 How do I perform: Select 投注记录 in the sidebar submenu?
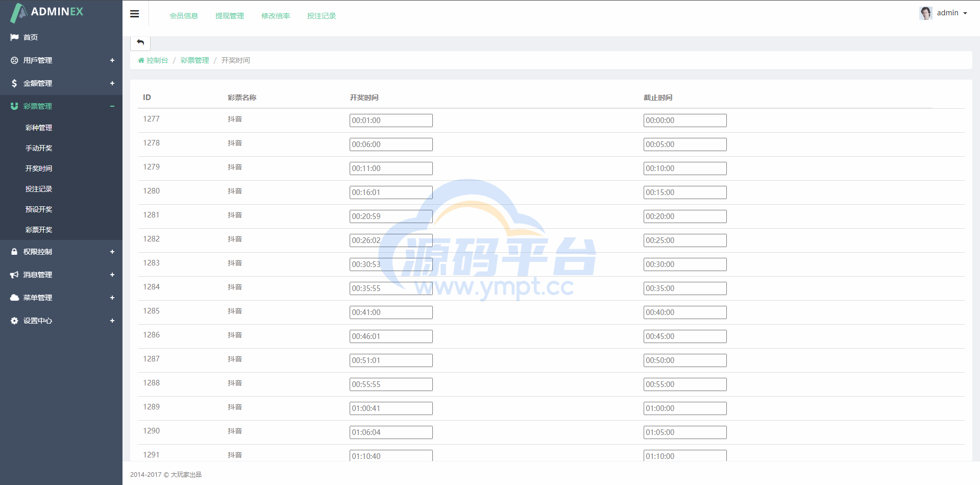pos(39,189)
